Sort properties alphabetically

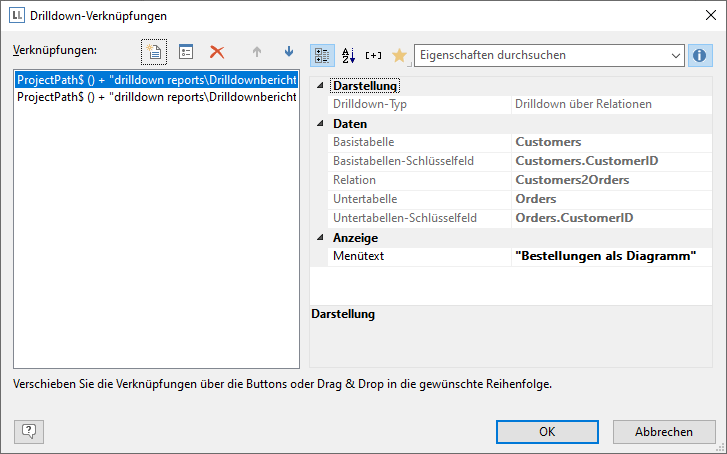349,55
